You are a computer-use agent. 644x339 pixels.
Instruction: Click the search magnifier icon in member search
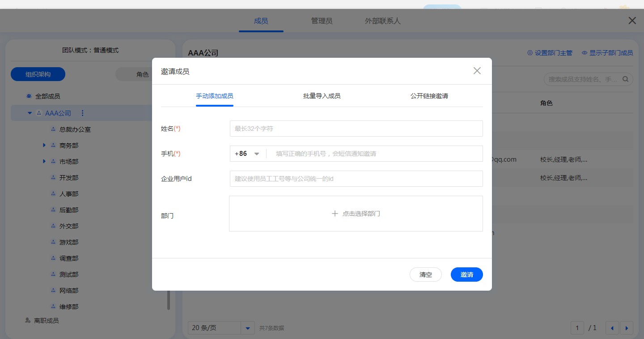pyautogui.click(x=625, y=79)
